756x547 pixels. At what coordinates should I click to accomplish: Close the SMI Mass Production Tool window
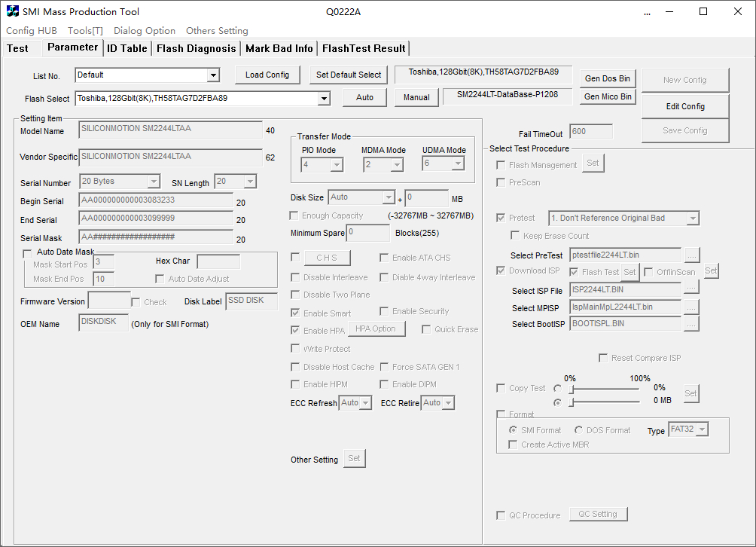(738, 11)
